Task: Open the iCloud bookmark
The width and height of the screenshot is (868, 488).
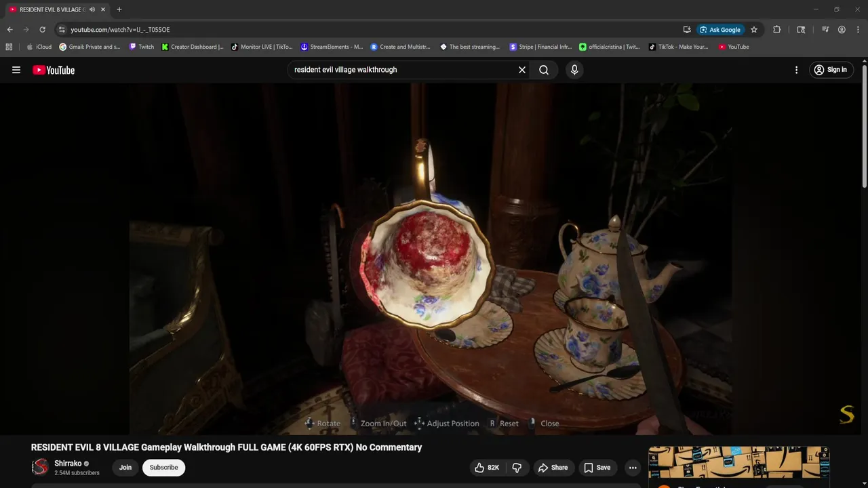Action: pyautogui.click(x=39, y=47)
